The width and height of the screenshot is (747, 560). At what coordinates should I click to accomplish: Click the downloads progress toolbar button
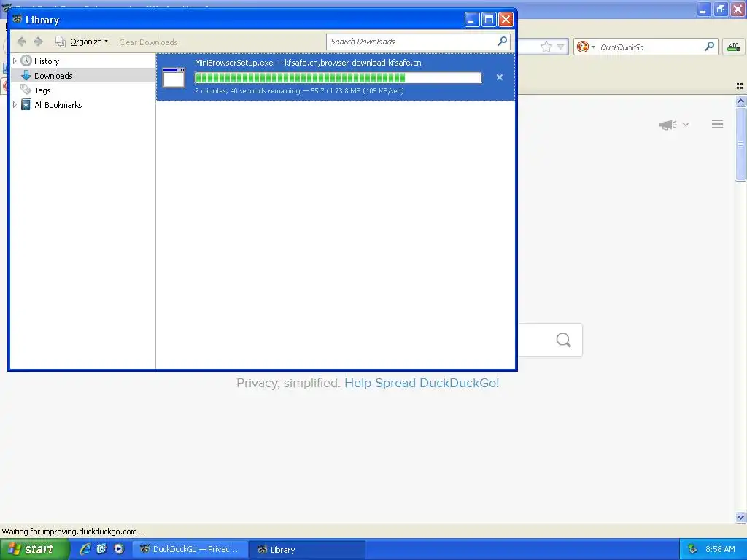click(x=734, y=46)
